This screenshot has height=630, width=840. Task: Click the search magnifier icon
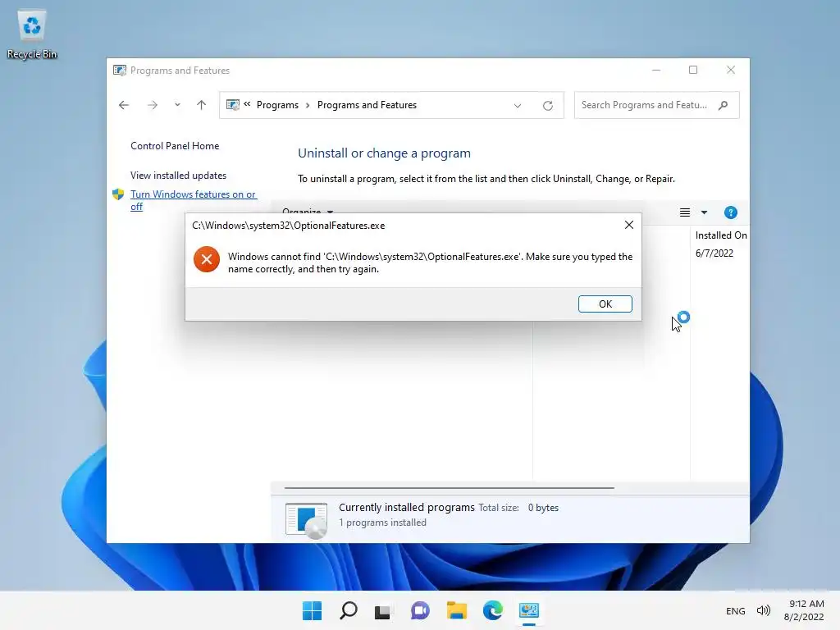pyautogui.click(x=724, y=105)
